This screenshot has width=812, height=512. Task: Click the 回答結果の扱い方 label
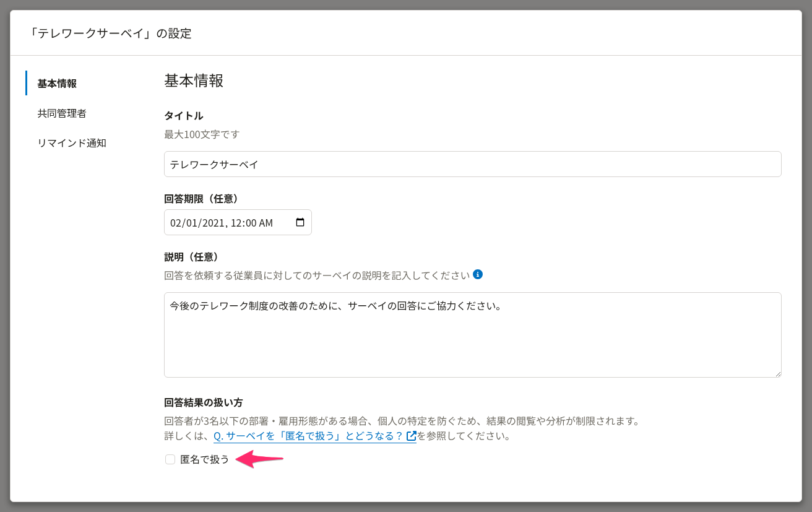pyautogui.click(x=204, y=402)
